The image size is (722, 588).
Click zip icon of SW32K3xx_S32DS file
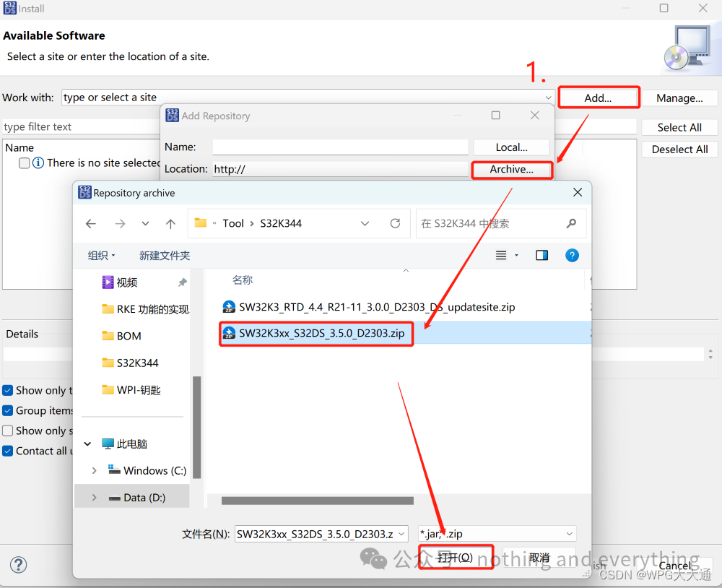(x=229, y=333)
